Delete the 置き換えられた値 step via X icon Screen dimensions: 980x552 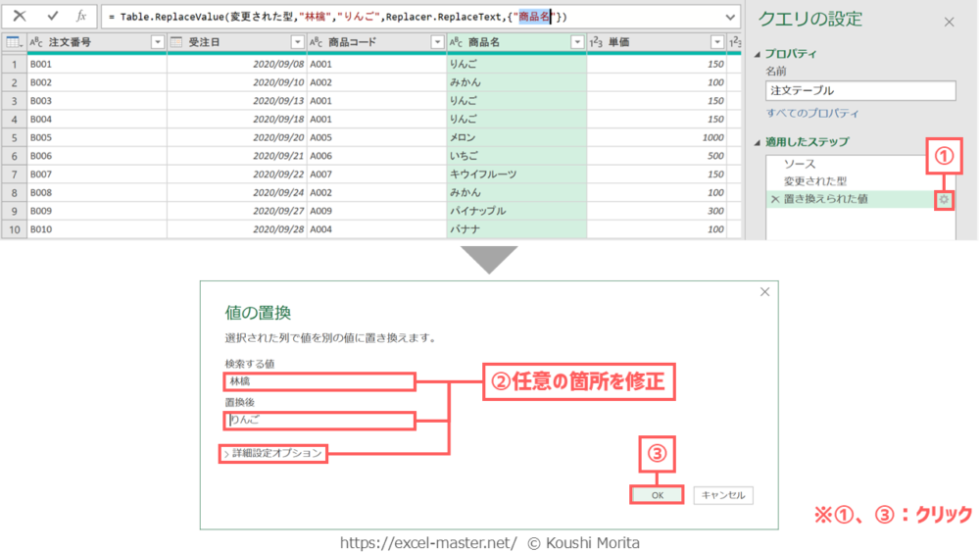pos(774,199)
